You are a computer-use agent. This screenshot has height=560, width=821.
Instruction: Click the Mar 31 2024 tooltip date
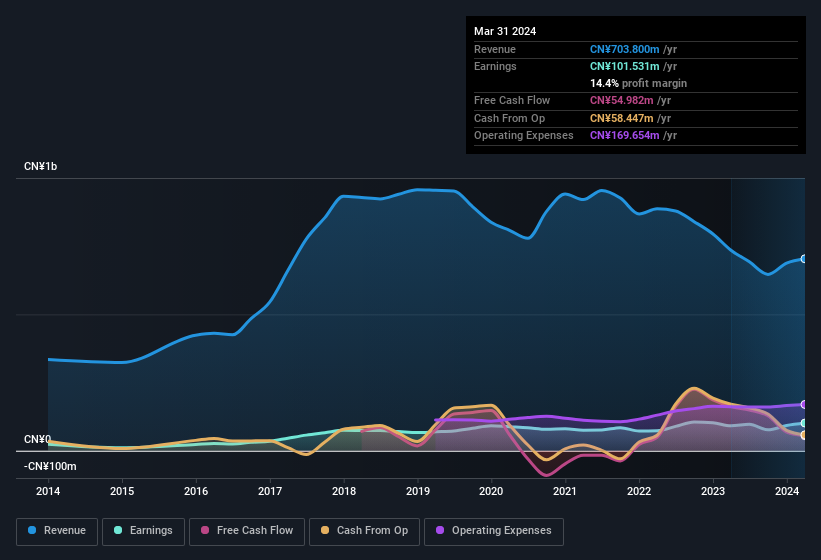(x=505, y=31)
